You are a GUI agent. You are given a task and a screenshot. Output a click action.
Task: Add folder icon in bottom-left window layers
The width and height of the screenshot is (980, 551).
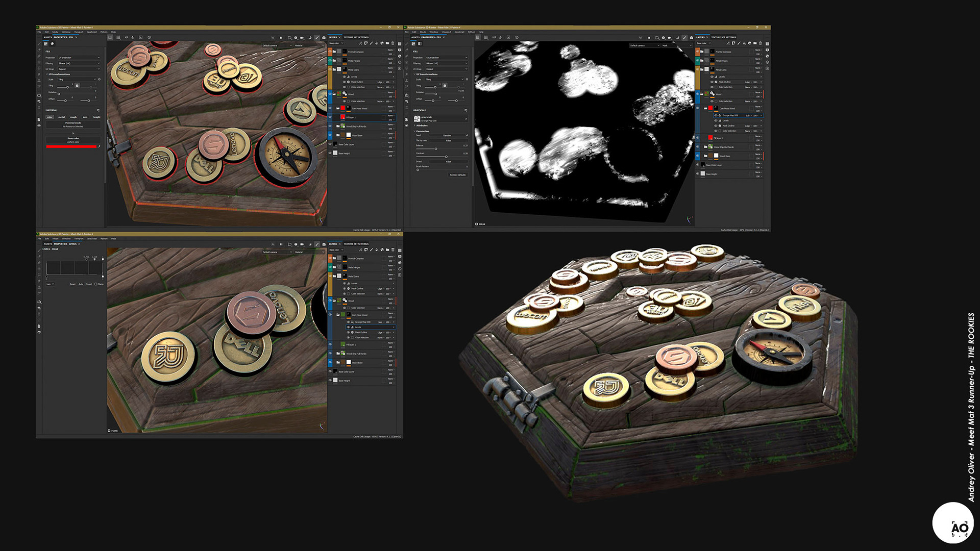point(387,250)
